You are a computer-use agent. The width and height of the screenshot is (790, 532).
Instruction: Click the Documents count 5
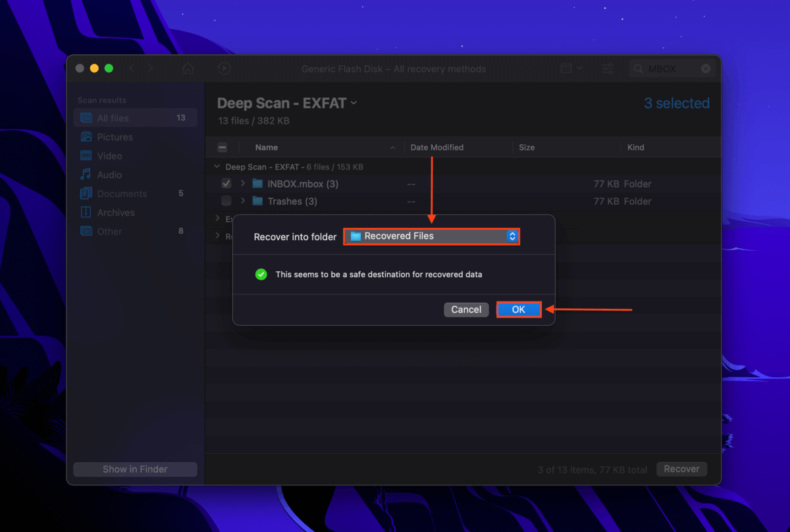[x=181, y=194]
